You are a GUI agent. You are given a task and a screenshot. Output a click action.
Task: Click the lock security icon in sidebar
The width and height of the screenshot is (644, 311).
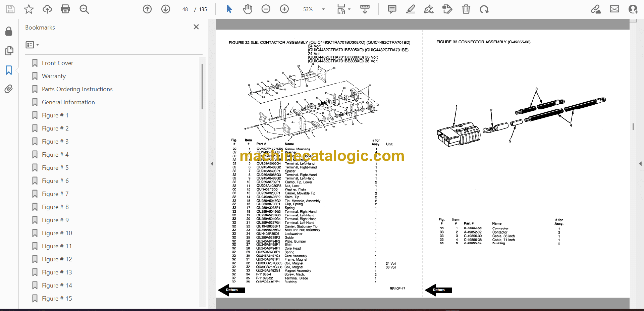9,31
